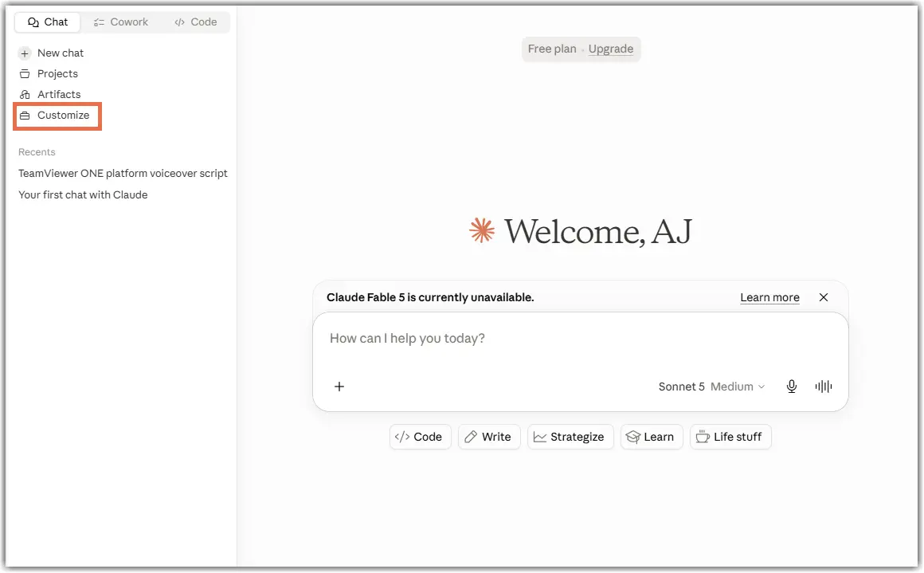Click the Learn suggestion chip

[x=651, y=437]
